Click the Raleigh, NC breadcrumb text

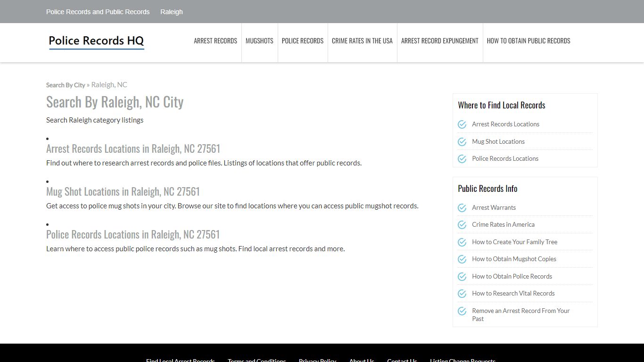click(109, 85)
